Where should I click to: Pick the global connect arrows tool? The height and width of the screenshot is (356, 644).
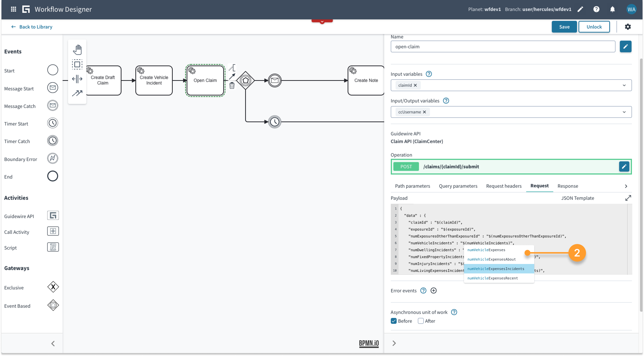click(77, 93)
